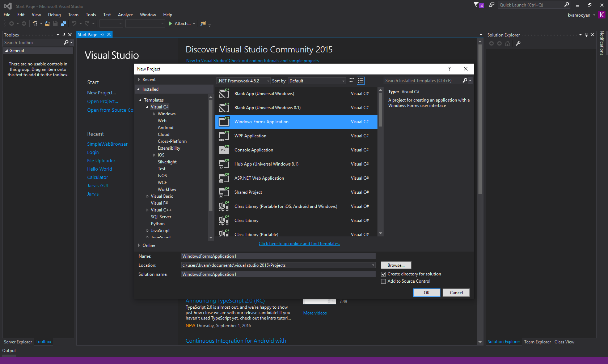The image size is (608, 364).
Task: Switch to the Class View tab
Action: 564,342
